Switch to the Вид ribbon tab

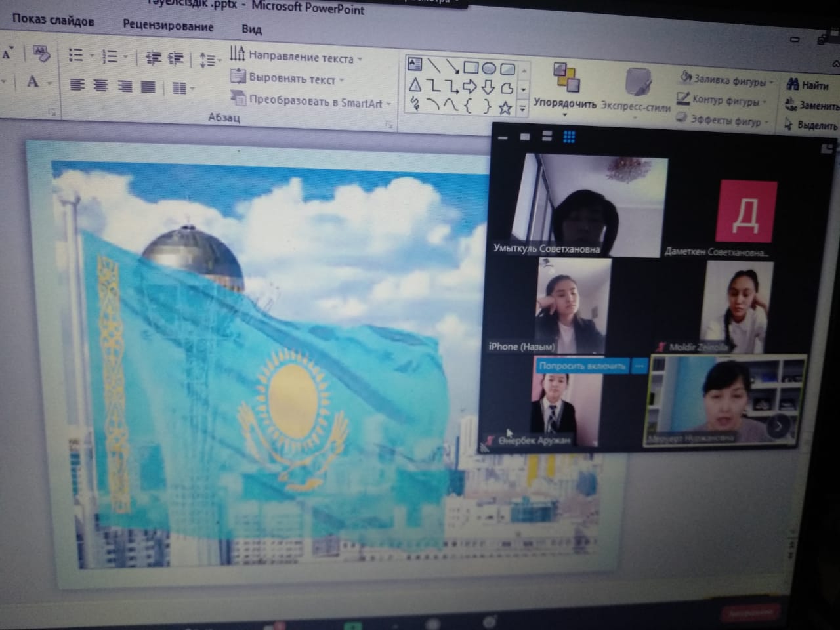[x=251, y=30]
